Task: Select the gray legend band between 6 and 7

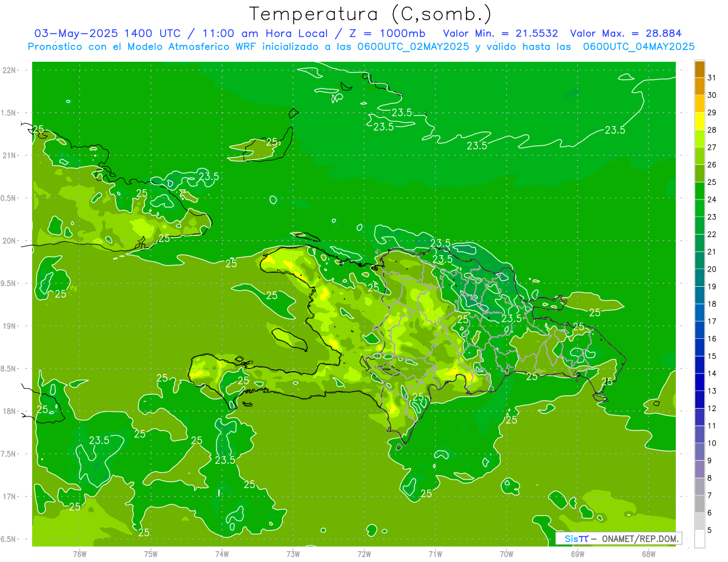Action: tap(699, 504)
